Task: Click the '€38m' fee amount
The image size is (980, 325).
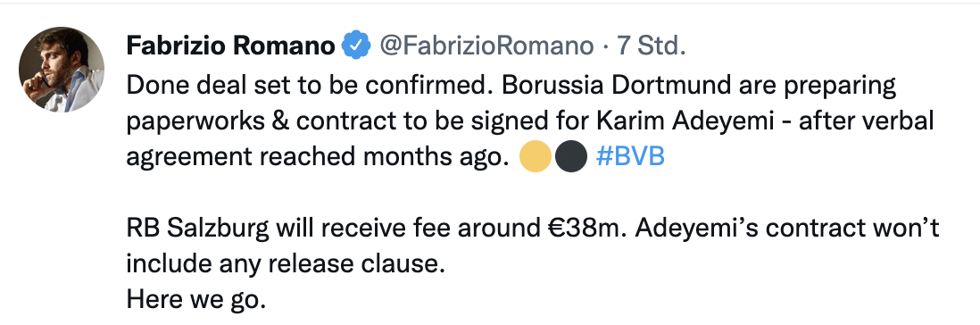Action: tap(587, 229)
